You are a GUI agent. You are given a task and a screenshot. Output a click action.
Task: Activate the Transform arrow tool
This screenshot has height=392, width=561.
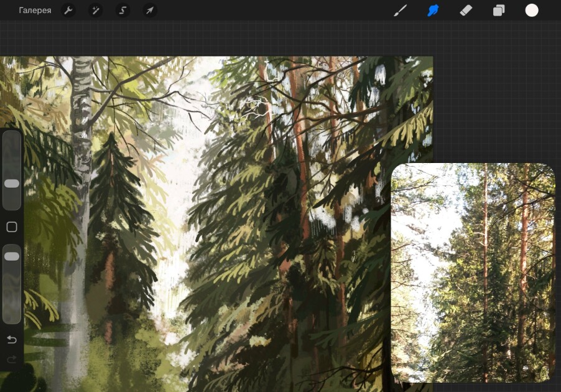(x=150, y=11)
